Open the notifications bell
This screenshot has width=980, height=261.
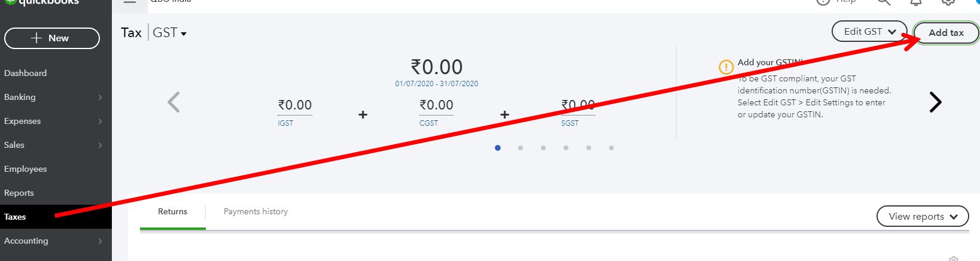(x=916, y=2)
